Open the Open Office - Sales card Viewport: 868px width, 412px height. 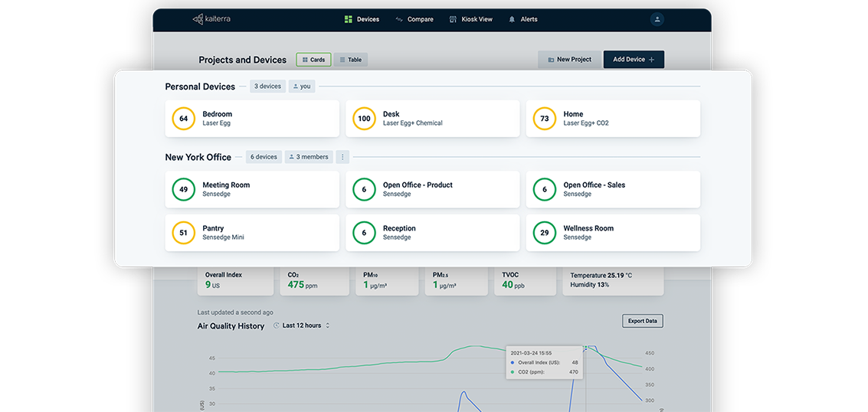tap(613, 189)
